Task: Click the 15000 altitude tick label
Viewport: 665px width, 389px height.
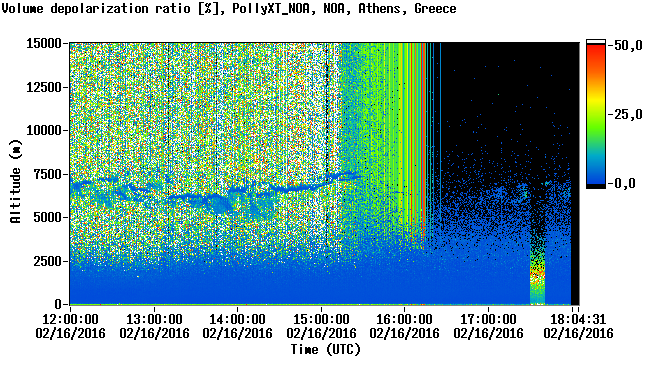Action: [x=44, y=43]
